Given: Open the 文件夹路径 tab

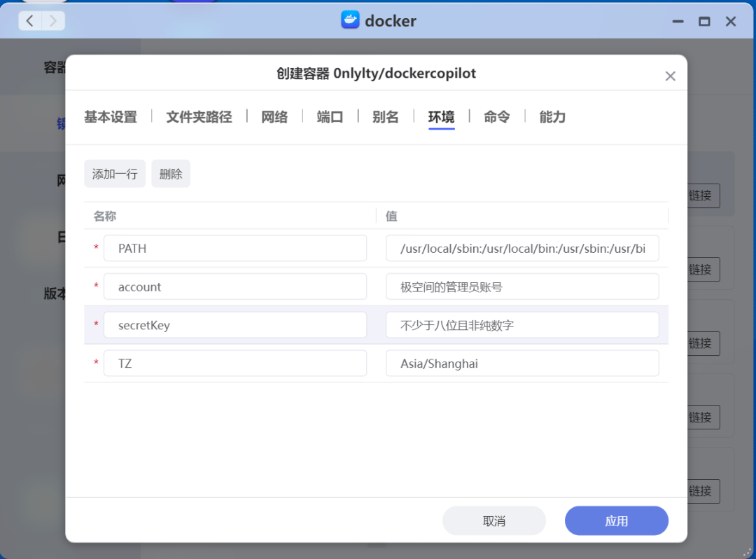Looking at the screenshot, I should click(x=199, y=117).
